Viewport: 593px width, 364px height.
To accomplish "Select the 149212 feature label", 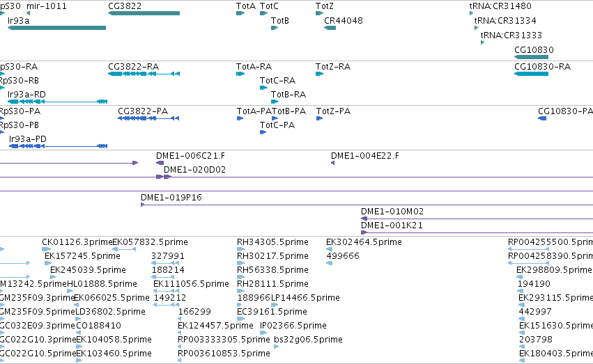I will (170, 298).
